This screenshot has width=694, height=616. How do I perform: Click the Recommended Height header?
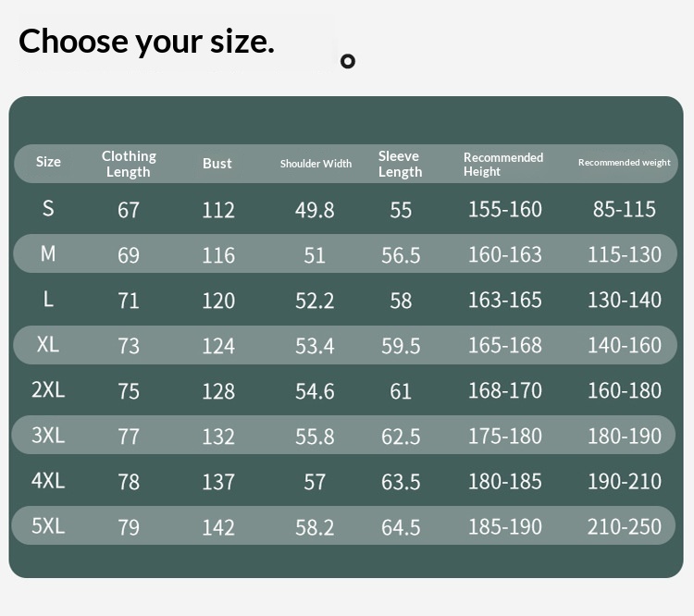coord(503,165)
